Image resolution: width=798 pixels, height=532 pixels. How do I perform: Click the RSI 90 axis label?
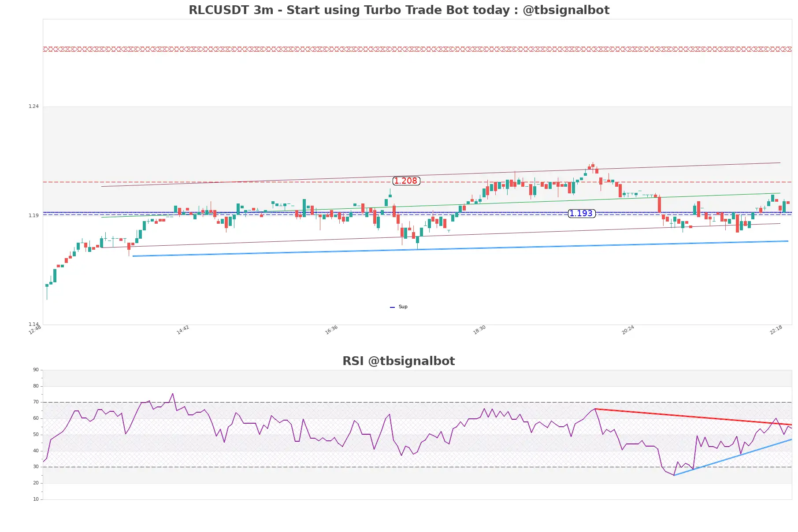[36, 370]
